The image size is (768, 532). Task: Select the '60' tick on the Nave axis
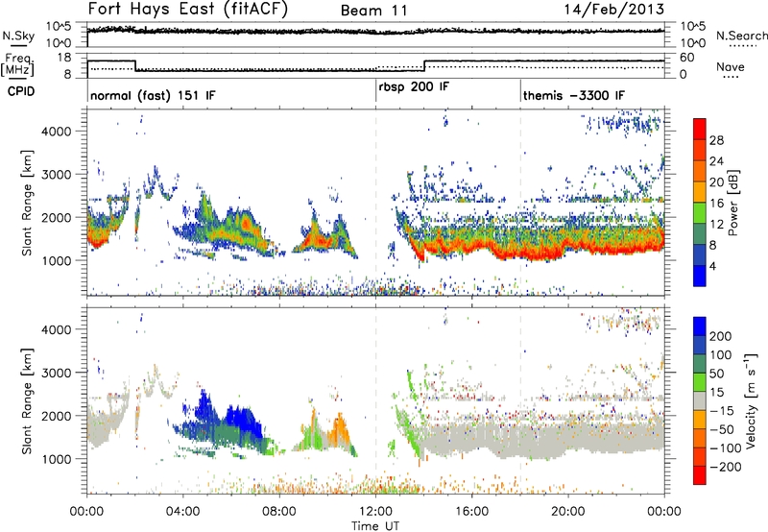[x=686, y=58]
